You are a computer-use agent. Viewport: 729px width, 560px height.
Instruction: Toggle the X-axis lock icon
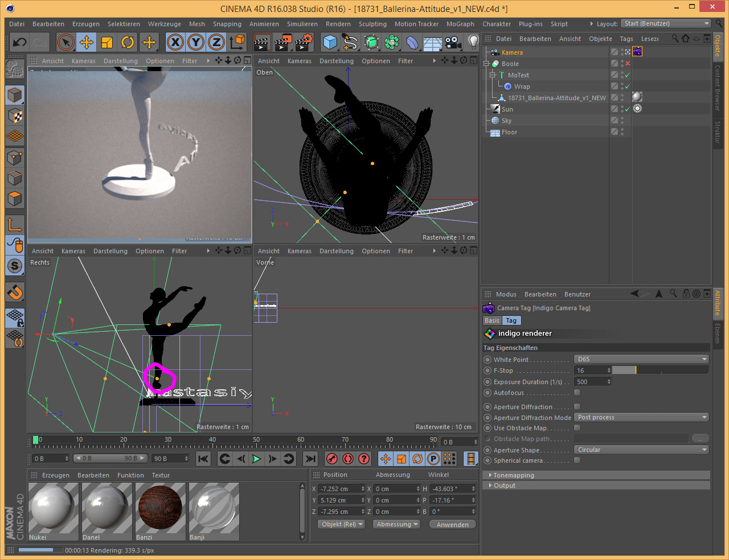175,42
